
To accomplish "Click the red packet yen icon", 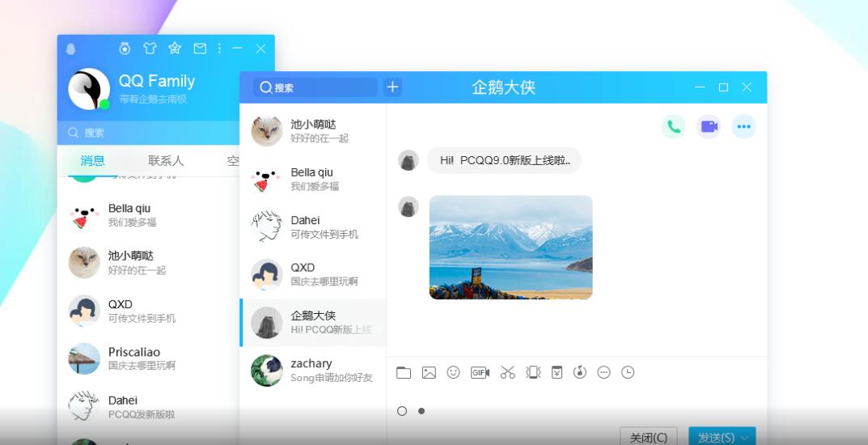I will pos(557,372).
